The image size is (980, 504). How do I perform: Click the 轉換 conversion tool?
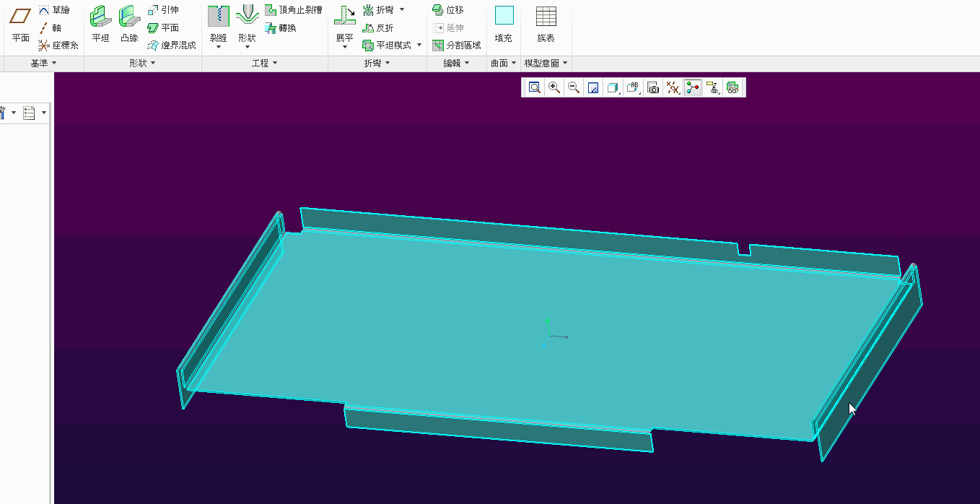[x=281, y=27]
